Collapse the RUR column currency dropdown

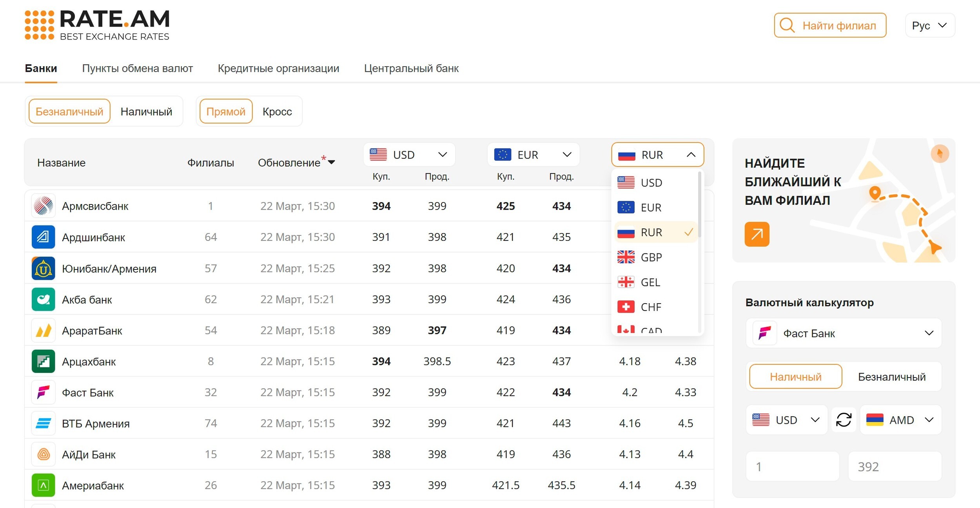pos(657,155)
